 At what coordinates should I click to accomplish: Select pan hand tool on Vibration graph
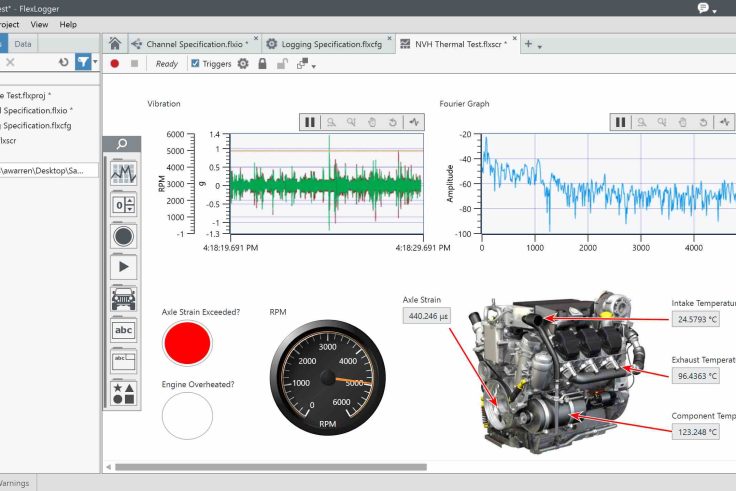tap(372, 122)
